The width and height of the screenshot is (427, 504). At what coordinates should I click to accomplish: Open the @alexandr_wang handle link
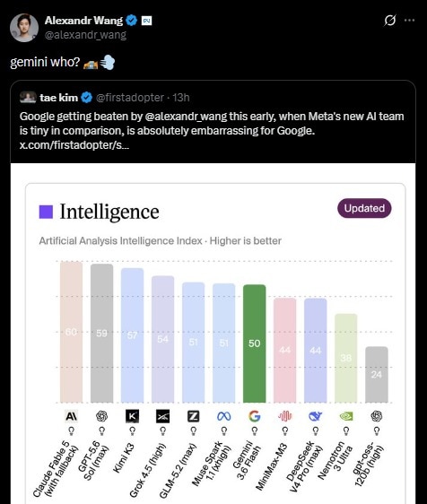85,35
